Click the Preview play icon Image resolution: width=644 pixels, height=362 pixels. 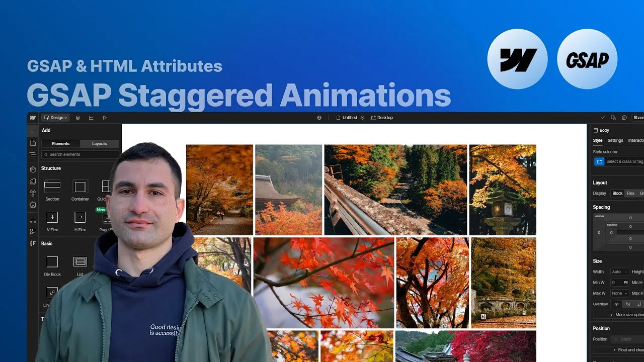[x=105, y=118]
